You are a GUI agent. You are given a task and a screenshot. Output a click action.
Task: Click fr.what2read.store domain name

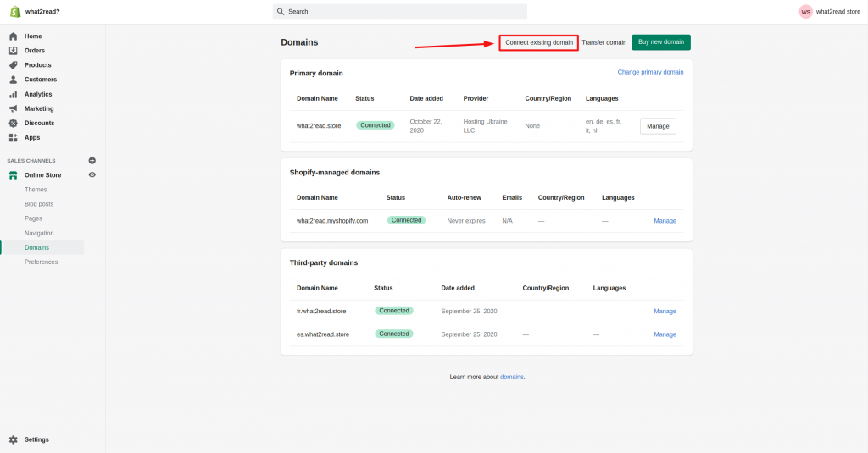click(x=321, y=312)
